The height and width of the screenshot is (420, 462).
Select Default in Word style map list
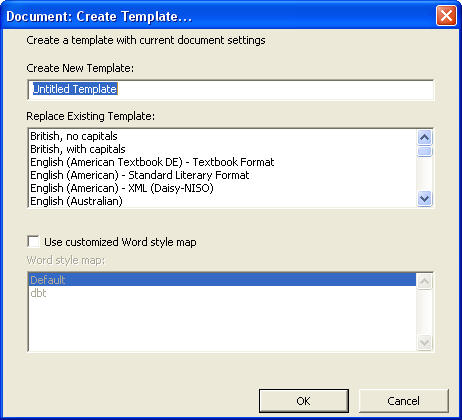[x=223, y=280]
